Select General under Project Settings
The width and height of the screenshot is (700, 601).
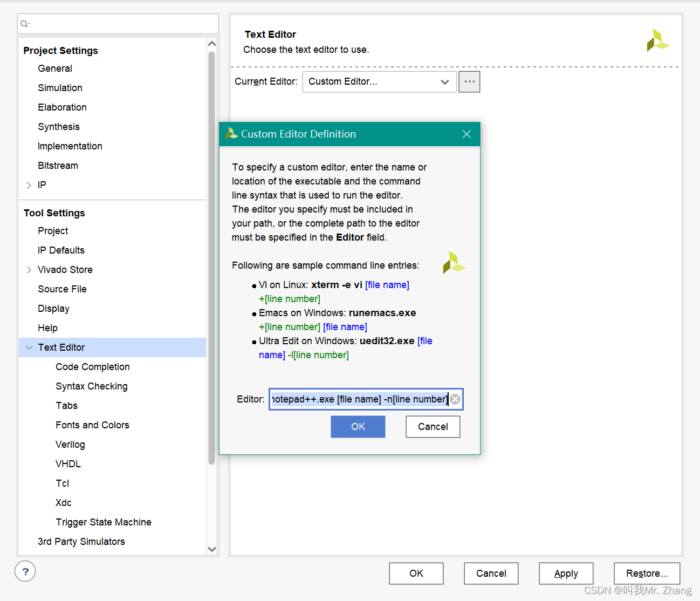tap(55, 69)
